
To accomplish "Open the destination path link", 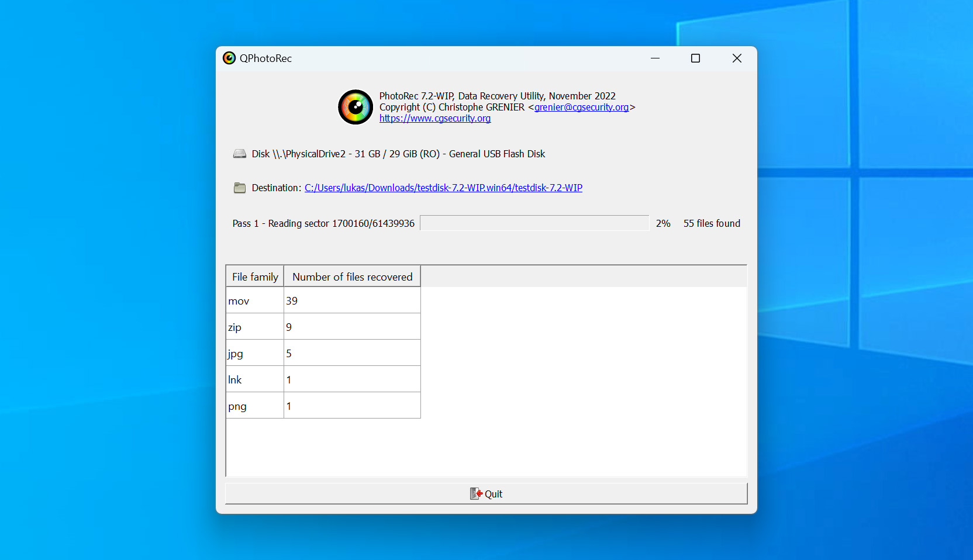I will [x=443, y=188].
